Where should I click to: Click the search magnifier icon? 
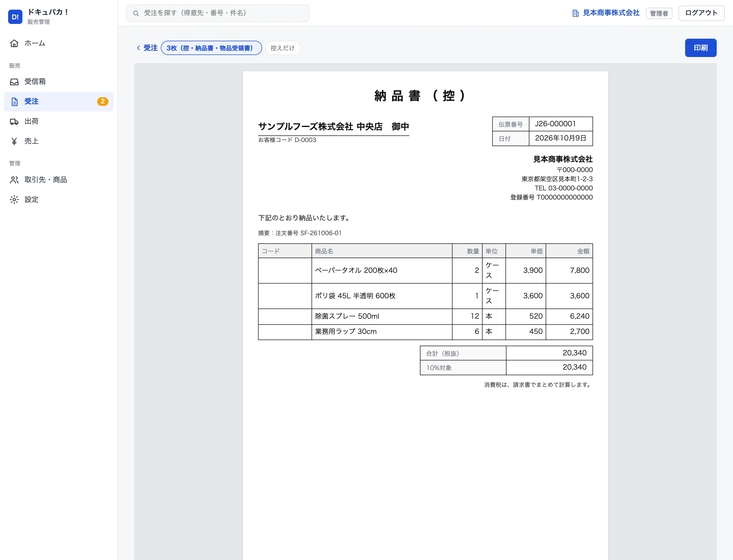136,13
